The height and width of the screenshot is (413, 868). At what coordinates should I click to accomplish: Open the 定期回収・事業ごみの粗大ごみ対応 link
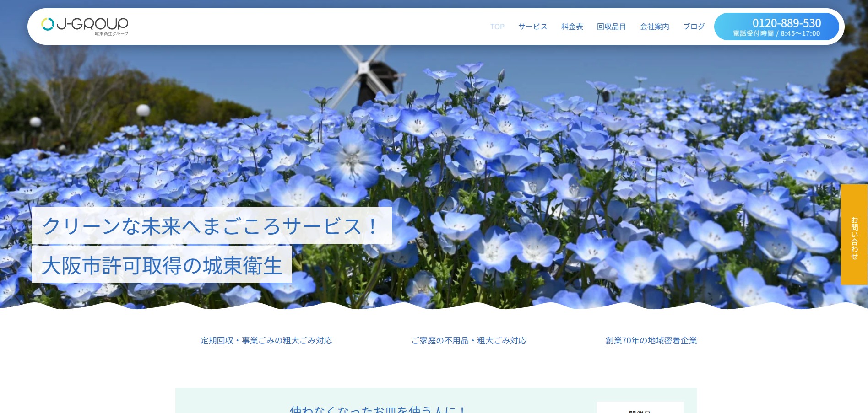[266, 340]
